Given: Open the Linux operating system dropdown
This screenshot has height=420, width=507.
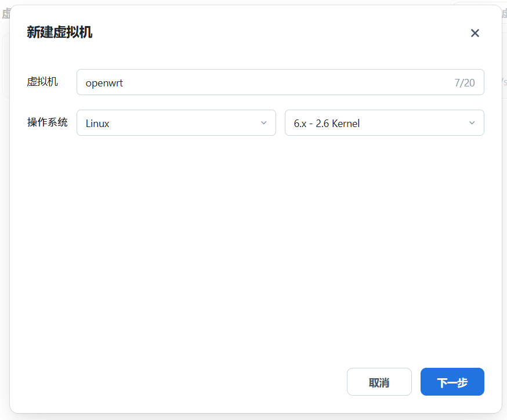Looking at the screenshot, I should (176, 123).
